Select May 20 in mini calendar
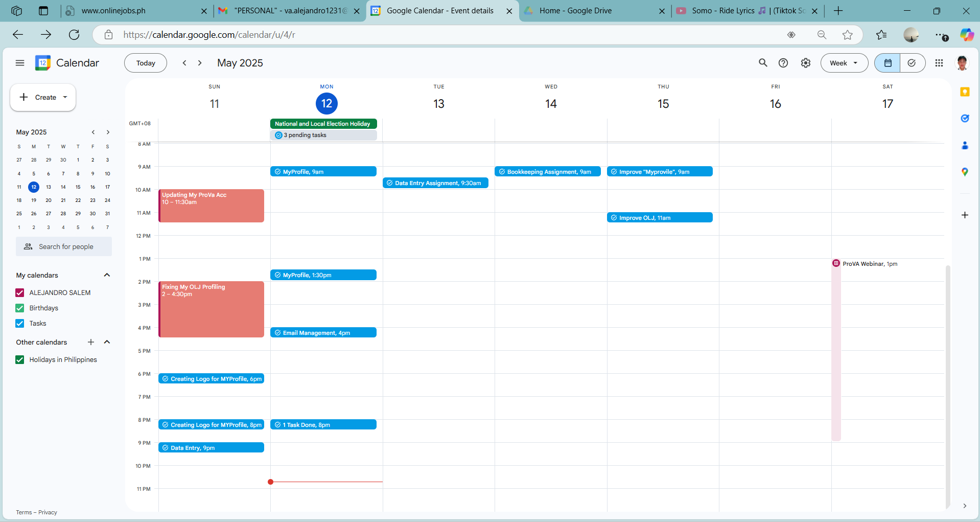Image resolution: width=980 pixels, height=522 pixels. (x=49, y=200)
